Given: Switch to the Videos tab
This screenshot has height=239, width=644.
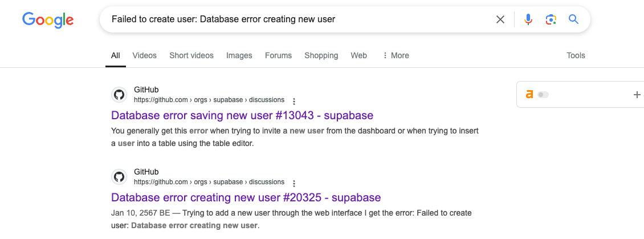Looking at the screenshot, I should tap(144, 55).
